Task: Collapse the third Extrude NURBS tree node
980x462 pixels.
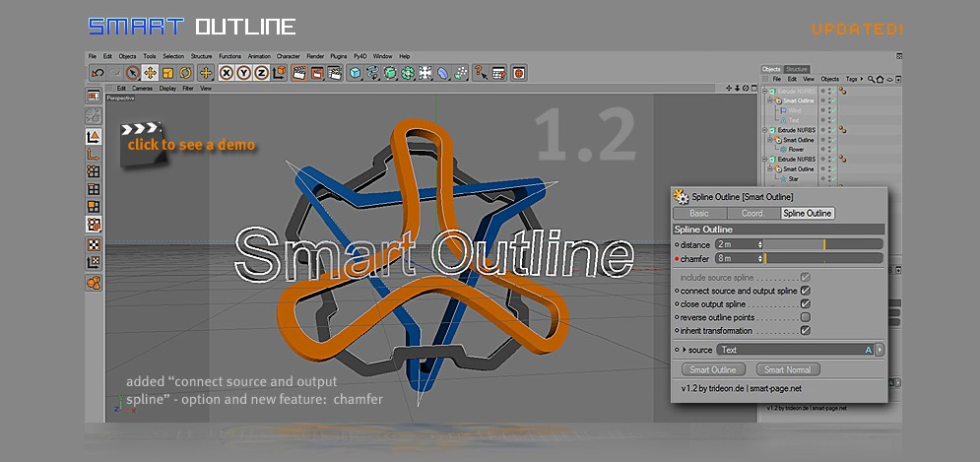Action: click(764, 160)
